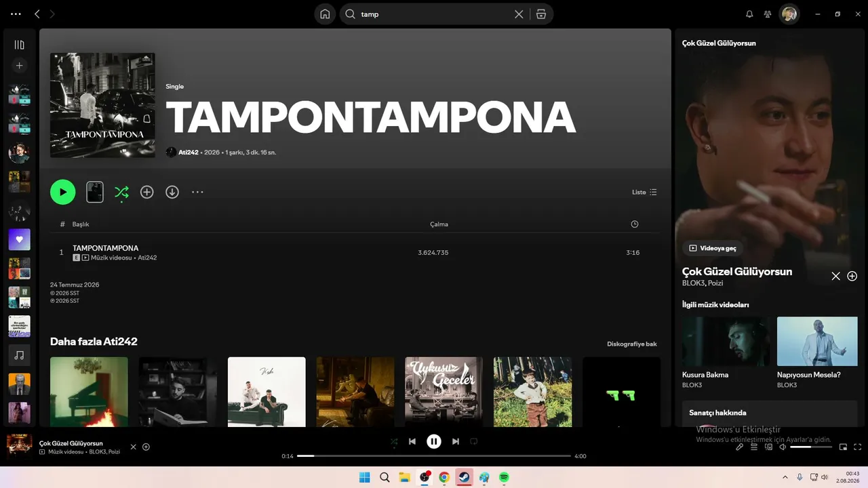Open the three-dot app menu at top left
The image size is (868, 488).
tap(16, 14)
